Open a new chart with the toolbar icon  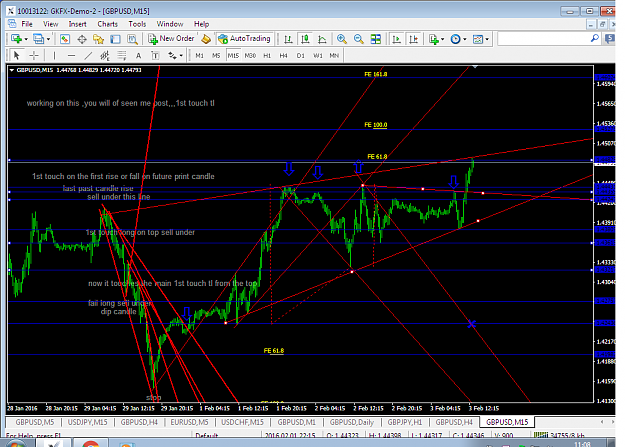pos(16,39)
